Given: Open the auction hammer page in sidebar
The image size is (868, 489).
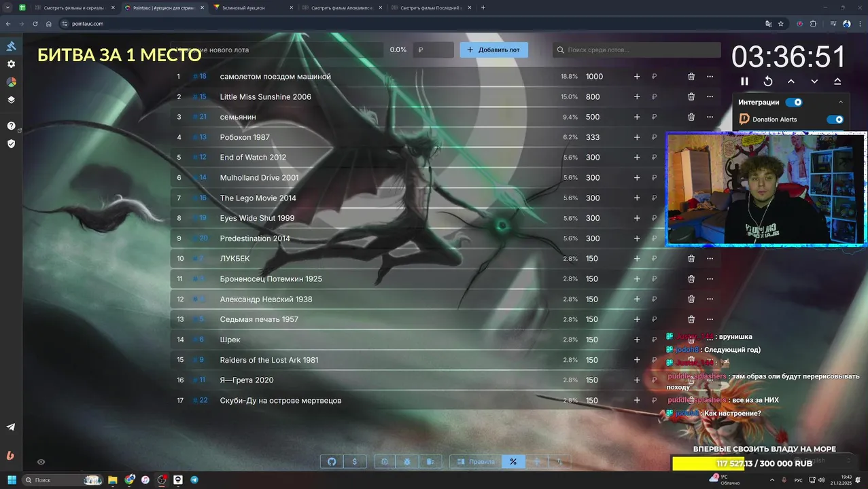Looking at the screenshot, I should click(11, 46).
